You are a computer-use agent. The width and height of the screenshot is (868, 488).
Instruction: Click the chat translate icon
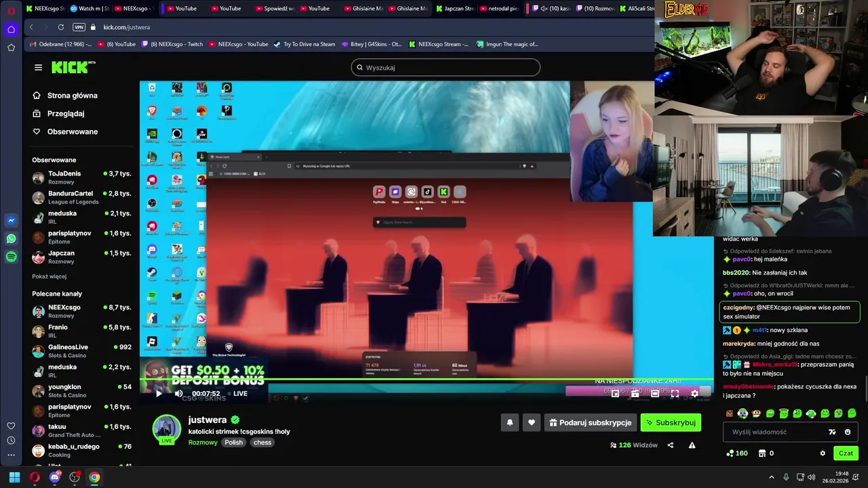tap(832, 432)
